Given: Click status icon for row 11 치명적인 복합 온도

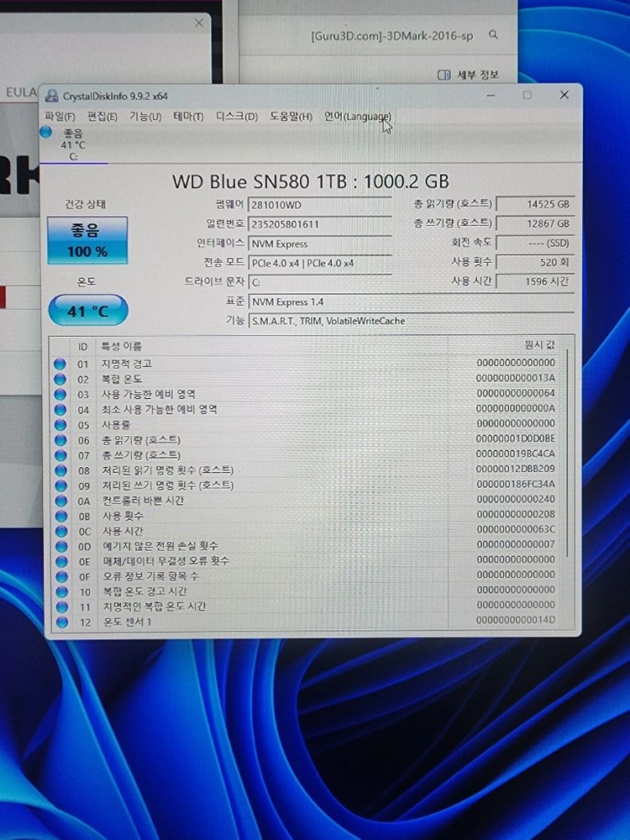Looking at the screenshot, I should pos(63,607).
